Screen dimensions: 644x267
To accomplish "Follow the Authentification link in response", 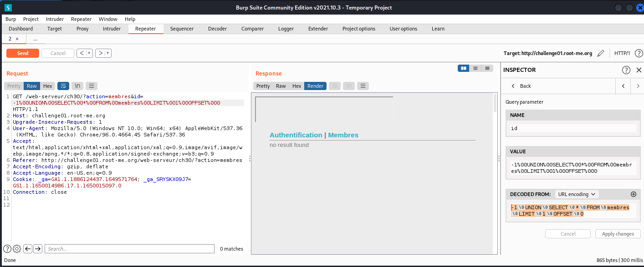I will [296, 135].
